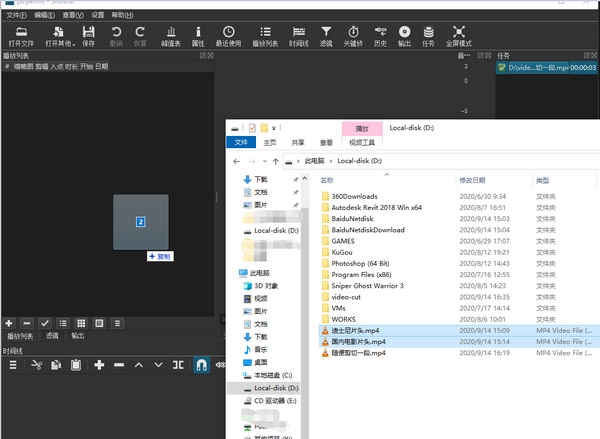Click the Save icon in toolbar

click(x=89, y=37)
